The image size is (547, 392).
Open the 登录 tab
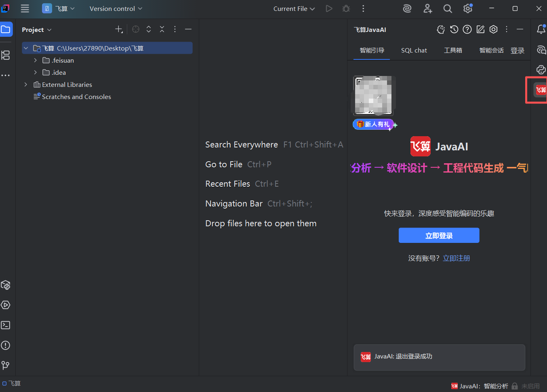coord(518,51)
